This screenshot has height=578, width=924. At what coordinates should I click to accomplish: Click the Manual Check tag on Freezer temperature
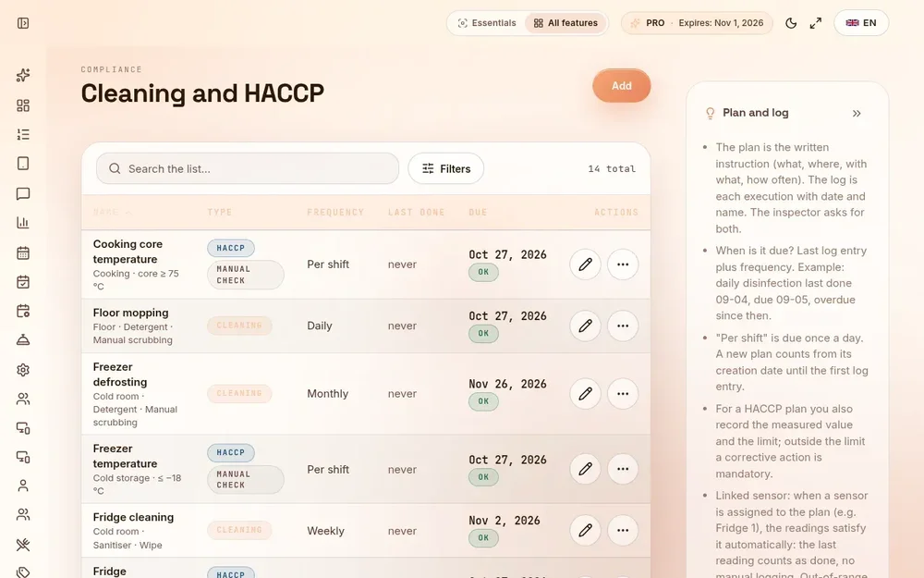(x=245, y=479)
